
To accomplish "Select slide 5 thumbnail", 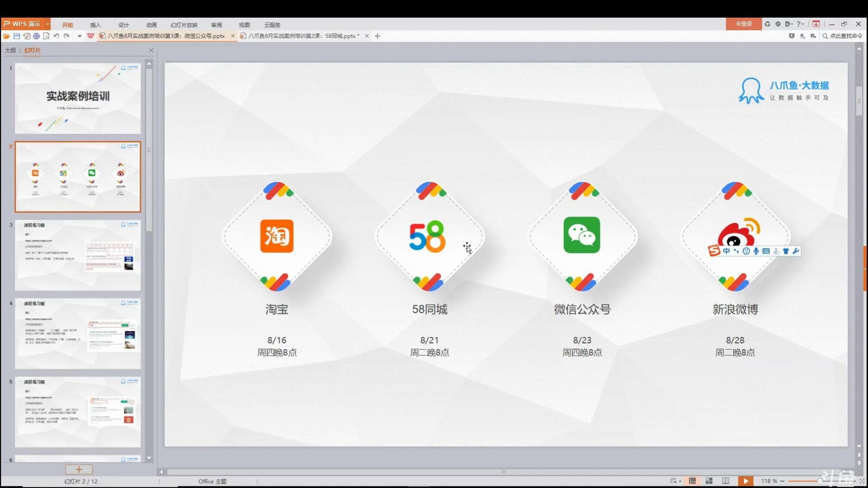I will 78,412.
